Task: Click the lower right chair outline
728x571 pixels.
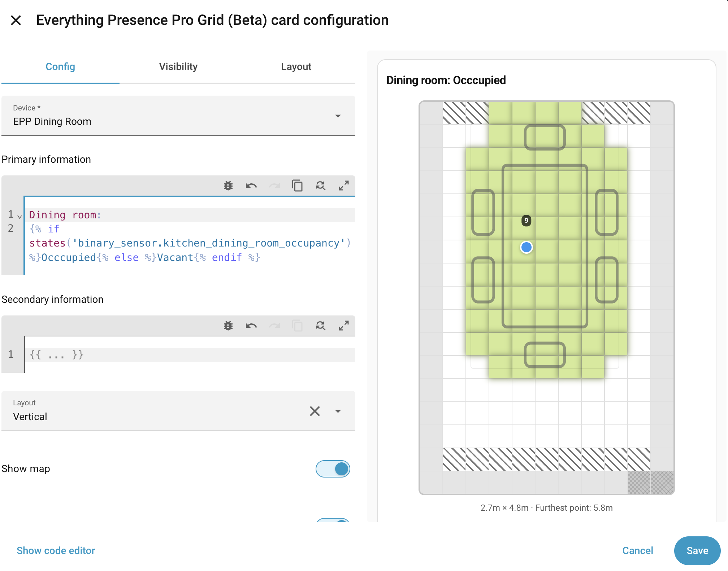Action: (607, 280)
